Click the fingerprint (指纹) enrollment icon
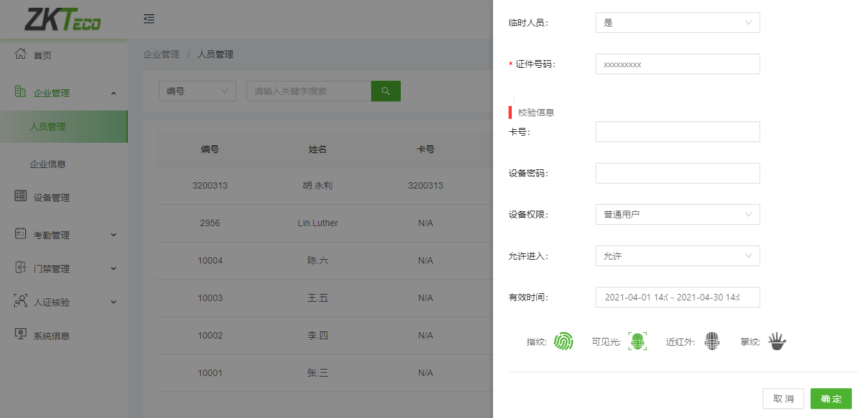This screenshot has height=418, width=868. (x=563, y=341)
